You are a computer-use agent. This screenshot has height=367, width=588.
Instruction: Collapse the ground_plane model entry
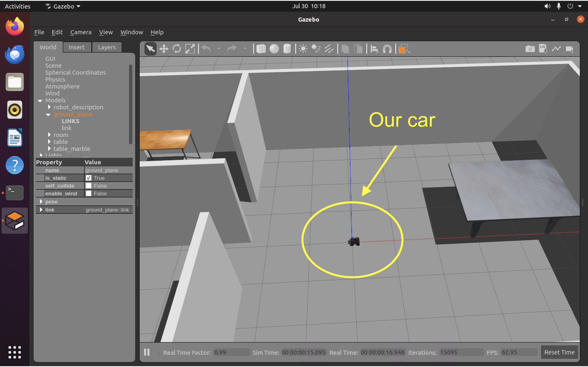pyautogui.click(x=48, y=115)
